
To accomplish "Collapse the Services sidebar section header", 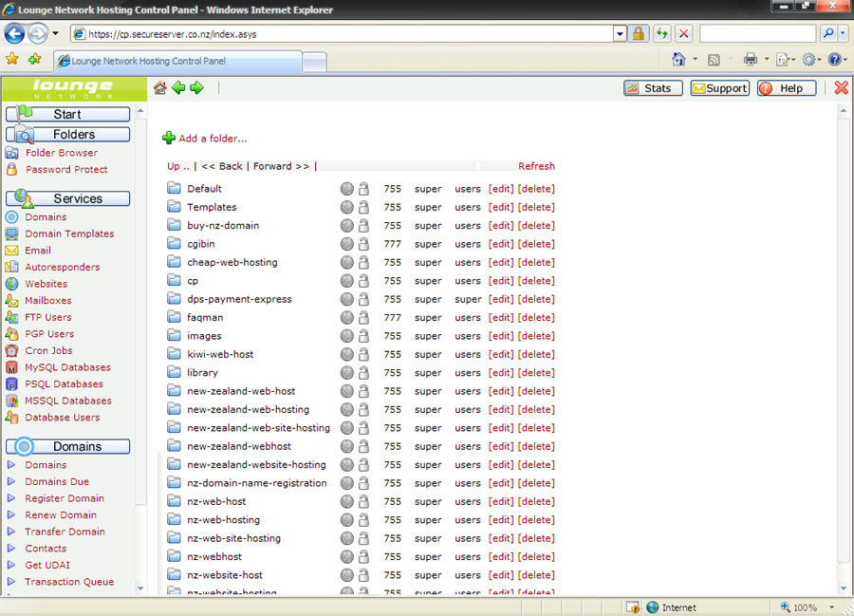I will pos(68,199).
